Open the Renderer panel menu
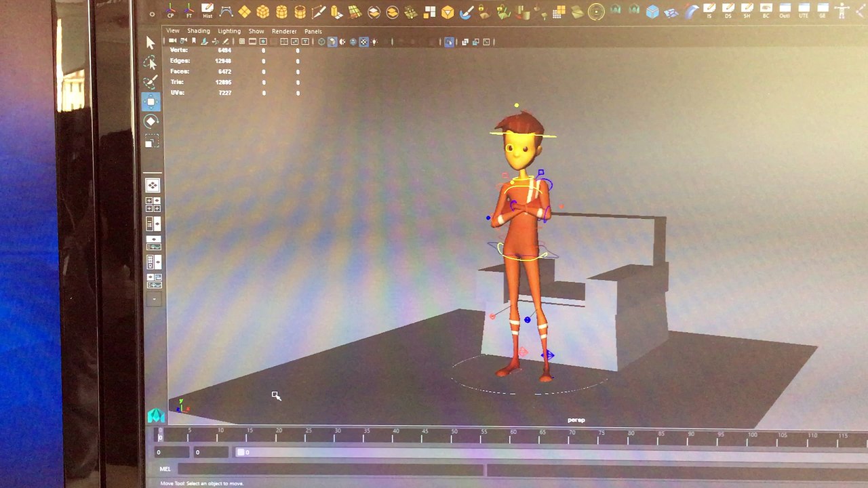868x488 pixels. (x=284, y=31)
